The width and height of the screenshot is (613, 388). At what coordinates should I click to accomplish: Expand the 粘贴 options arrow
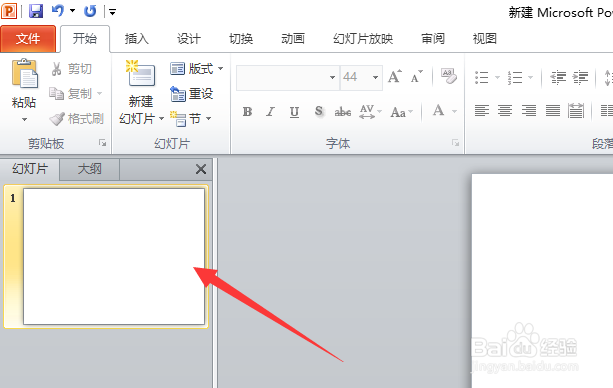[x=24, y=119]
